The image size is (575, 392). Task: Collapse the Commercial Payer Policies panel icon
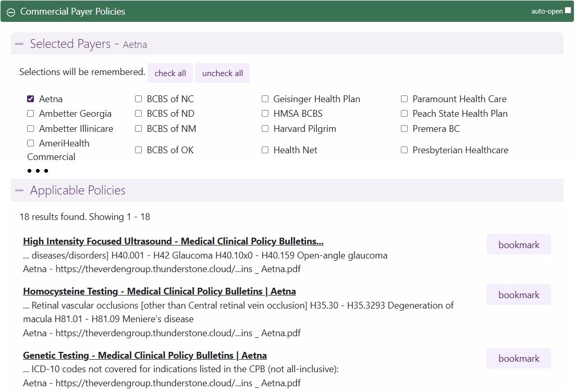pyautogui.click(x=11, y=12)
